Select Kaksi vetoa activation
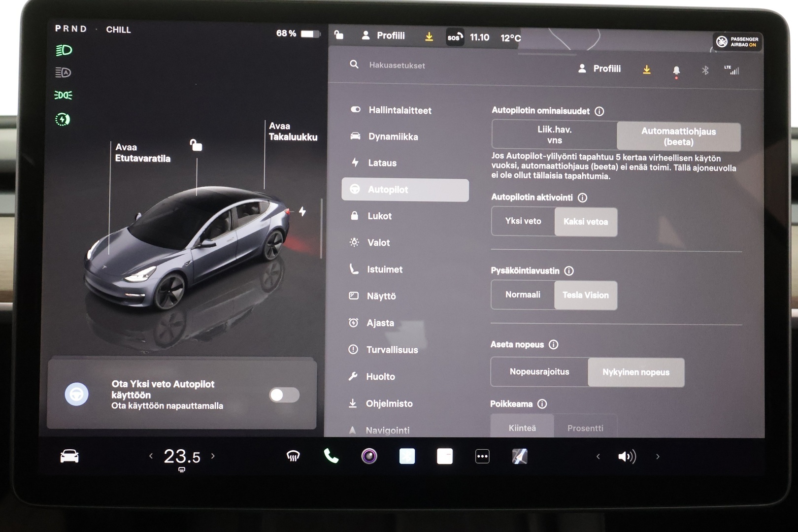This screenshot has width=798, height=532. coord(586,222)
